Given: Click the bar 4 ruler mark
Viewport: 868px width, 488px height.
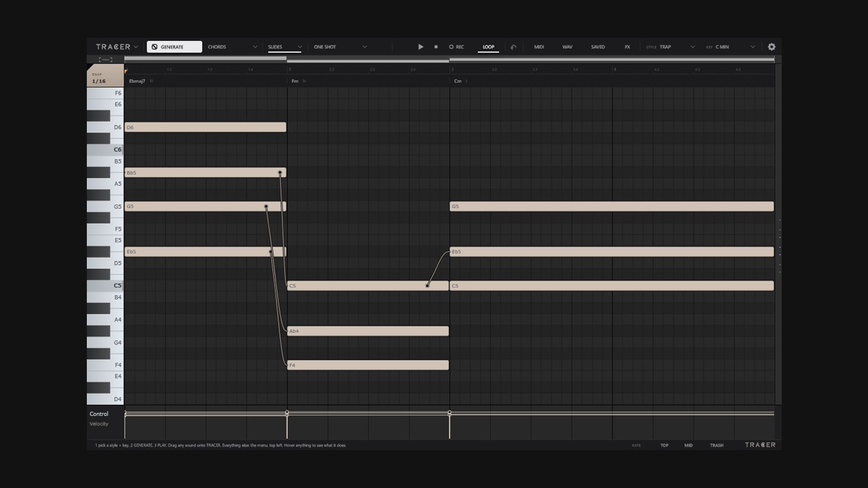Looking at the screenshot, I should point(615,69).
